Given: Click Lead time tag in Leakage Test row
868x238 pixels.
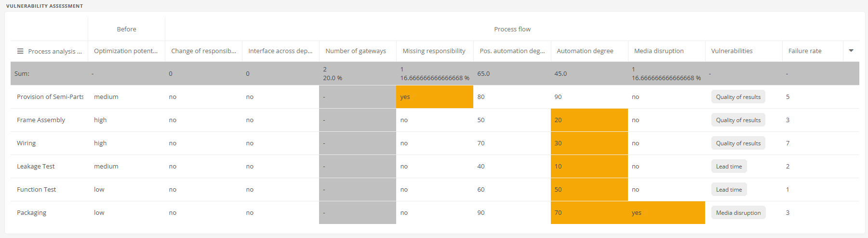Looking at the screenshot, I should [729, 167].
